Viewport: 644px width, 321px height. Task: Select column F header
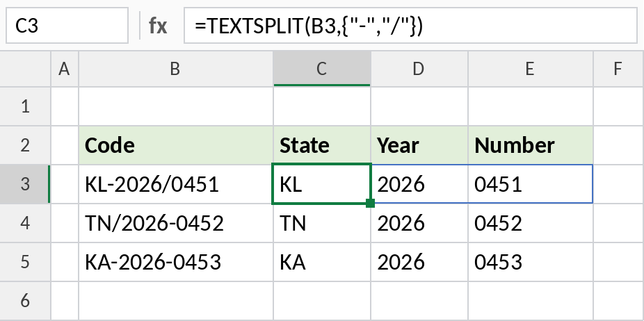point(618,69)
